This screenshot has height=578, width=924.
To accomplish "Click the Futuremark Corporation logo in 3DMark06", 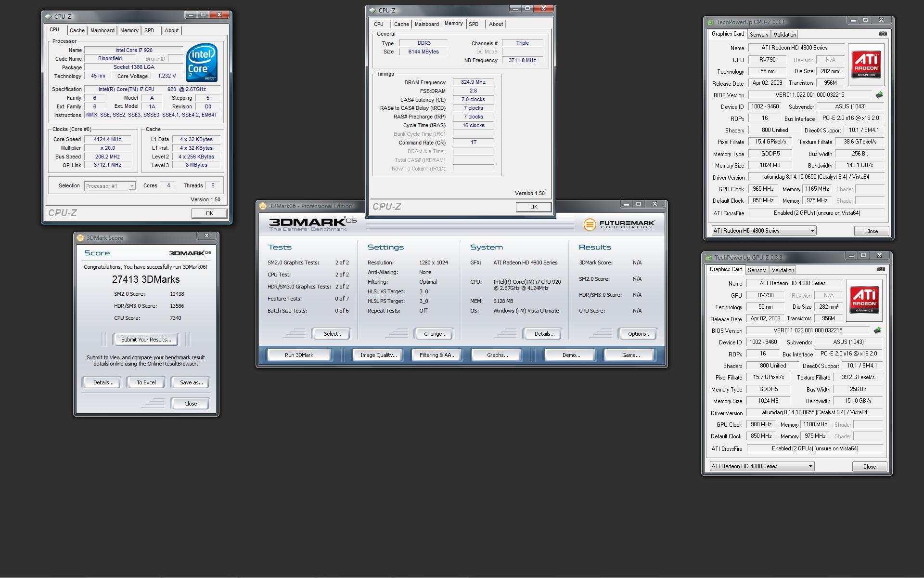I will [619, 224].
